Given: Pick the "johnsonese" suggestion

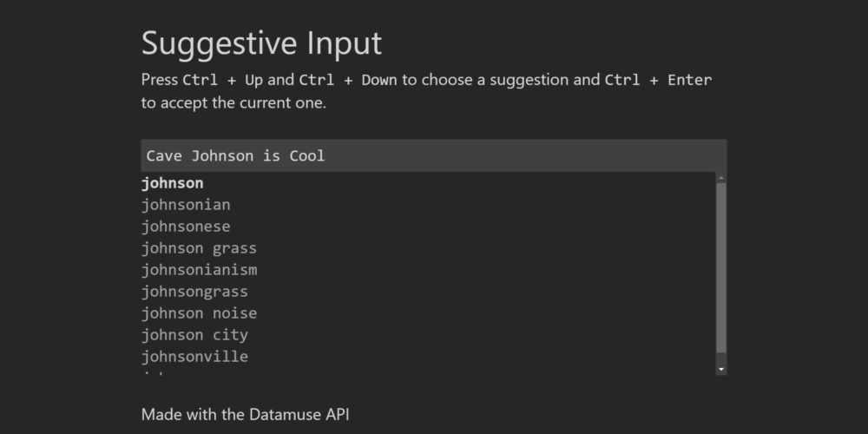Looking at the screenshot, I should click(x=186, y=227).
